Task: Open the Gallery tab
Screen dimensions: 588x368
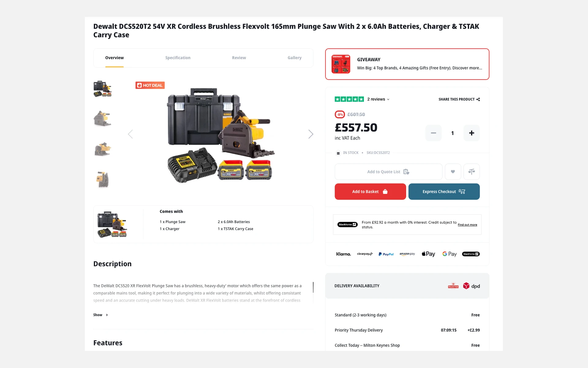Action: pyautogui.click(x=295, y=58)
